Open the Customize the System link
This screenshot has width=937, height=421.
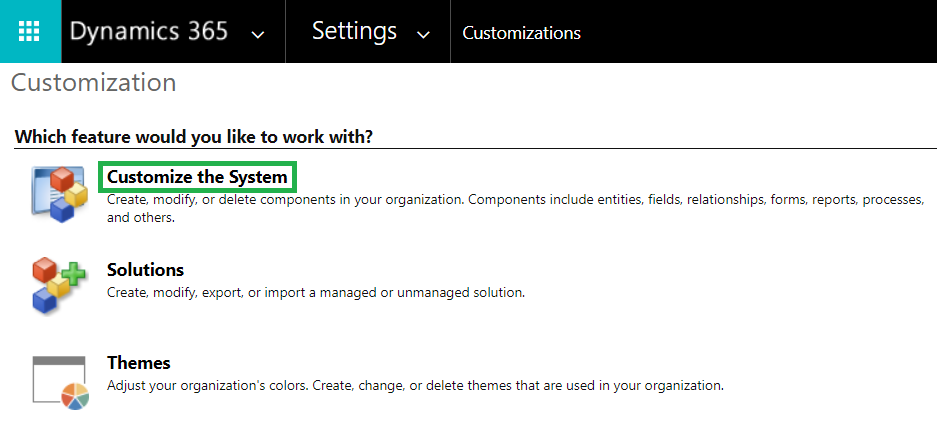click(197, 177)
